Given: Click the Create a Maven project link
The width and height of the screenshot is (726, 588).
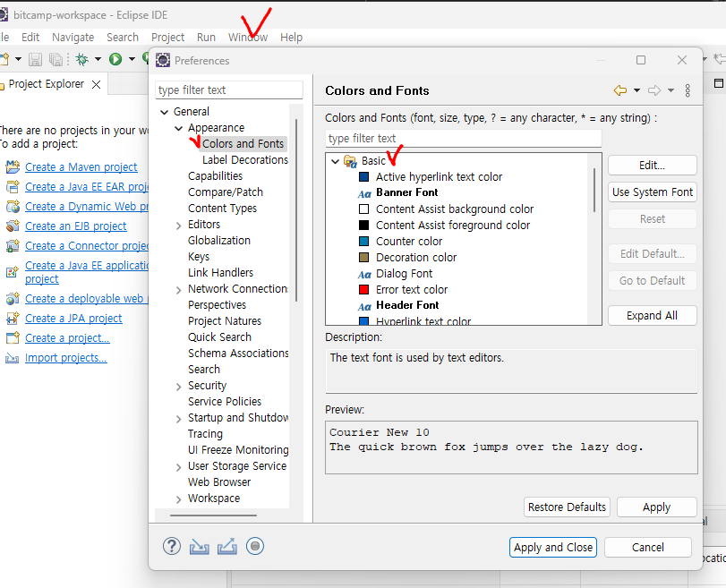Looking at the screenshot, I should [x=81, y=166].
